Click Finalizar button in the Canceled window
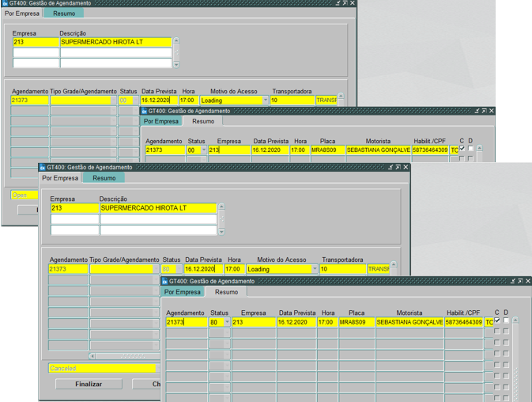 (x=89, y=384)
